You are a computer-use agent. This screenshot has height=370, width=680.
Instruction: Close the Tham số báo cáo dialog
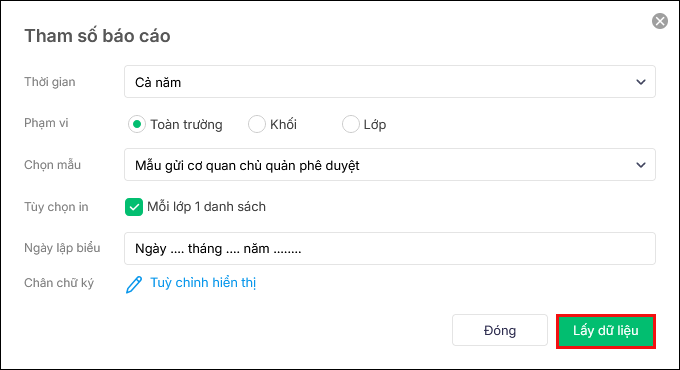point(660,21)
